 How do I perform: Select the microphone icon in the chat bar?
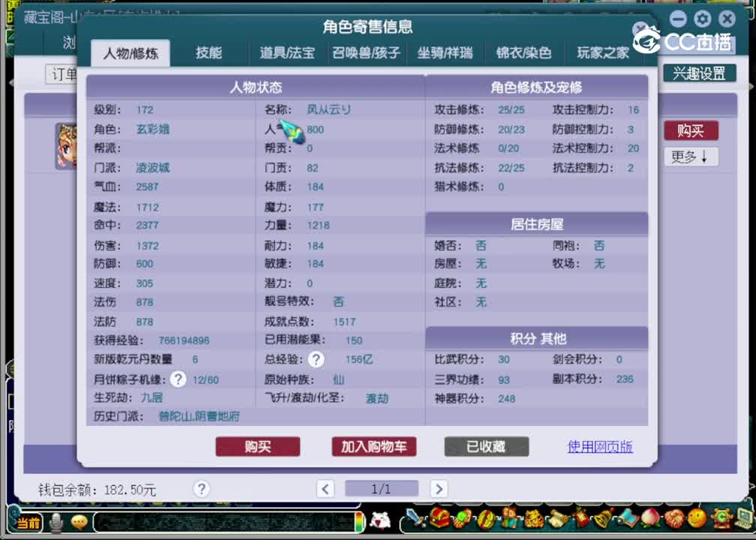tap(57, 523)
